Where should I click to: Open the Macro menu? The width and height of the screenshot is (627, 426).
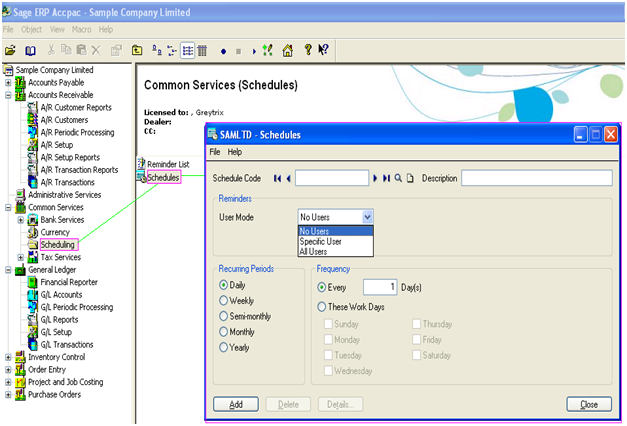point(82,30)
